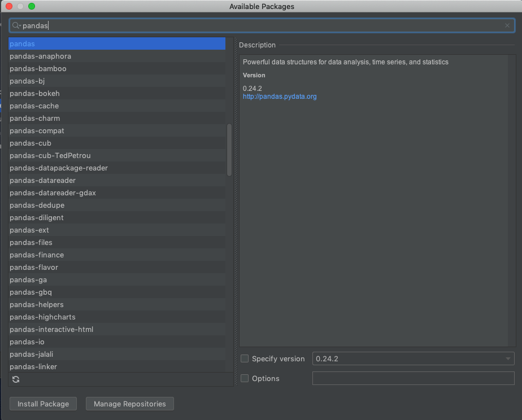Viewport: 522px width, 420px height.
Task: Select the pandas-ga package row
Action: click(x=117, y=279)
